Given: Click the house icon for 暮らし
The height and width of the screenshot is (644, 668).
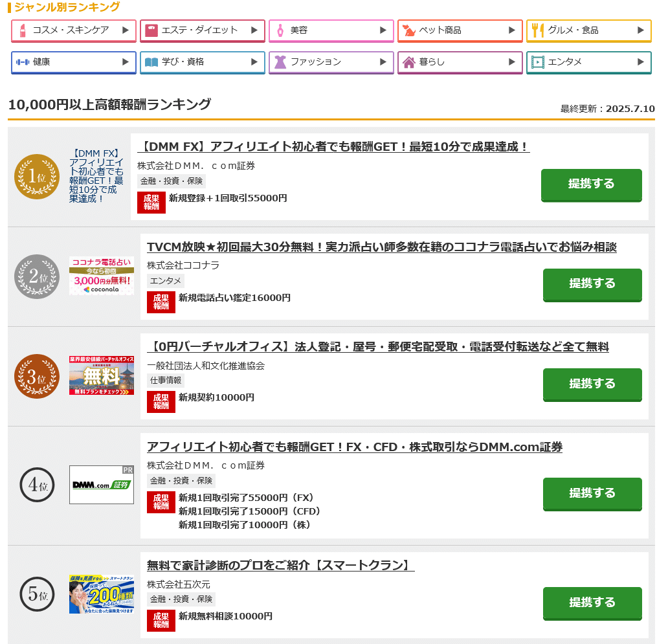Looking at the screenshot, I should coord(409,62).
